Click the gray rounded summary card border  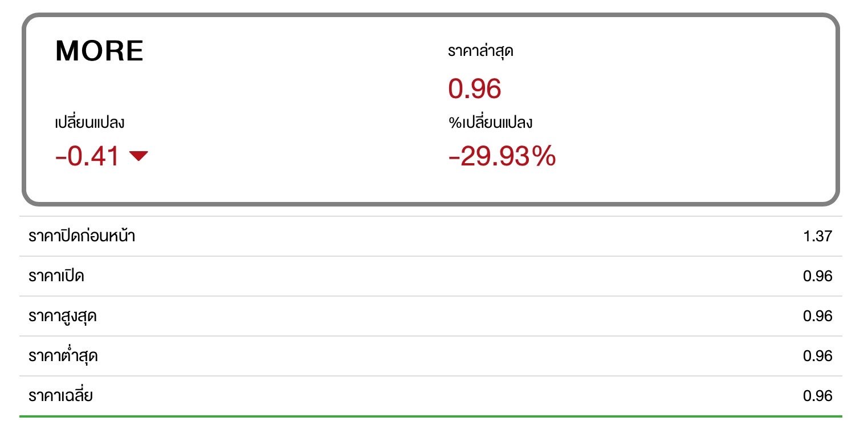431,15
